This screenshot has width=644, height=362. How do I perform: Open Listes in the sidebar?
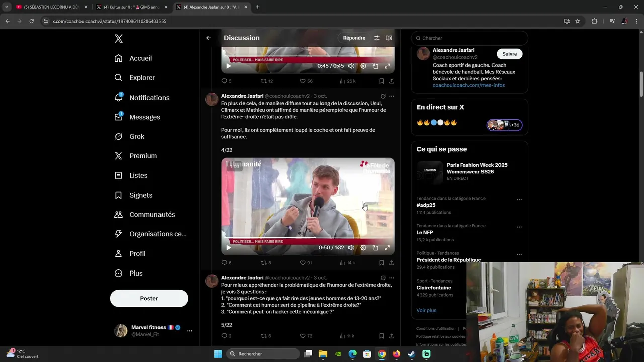pyautogui.click(x=131, y=175)
